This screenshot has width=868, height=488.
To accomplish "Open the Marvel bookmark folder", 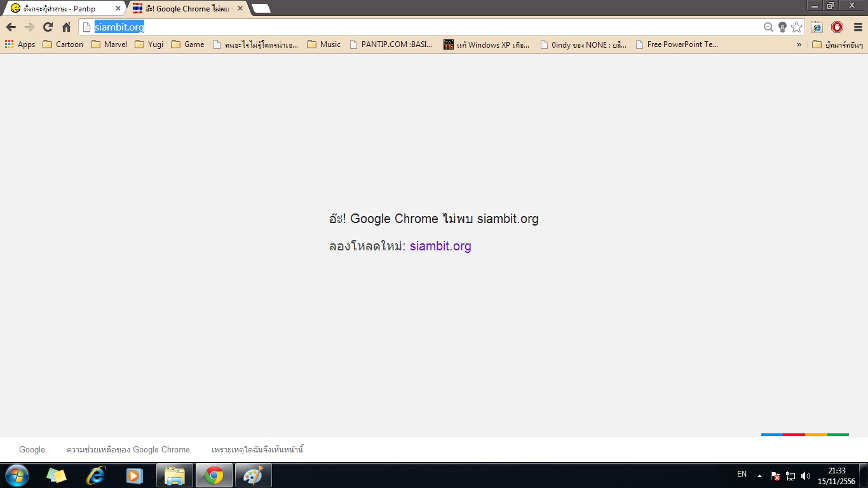I will point(109,44).
